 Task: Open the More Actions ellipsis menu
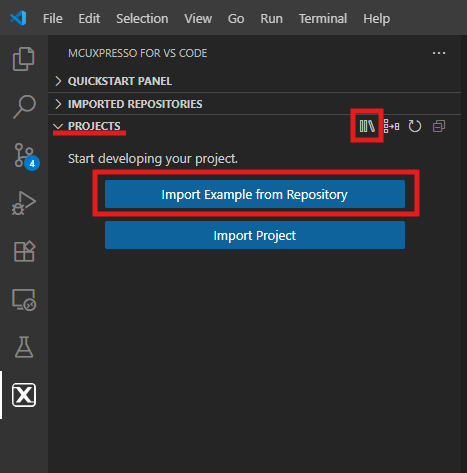(439, 53)
